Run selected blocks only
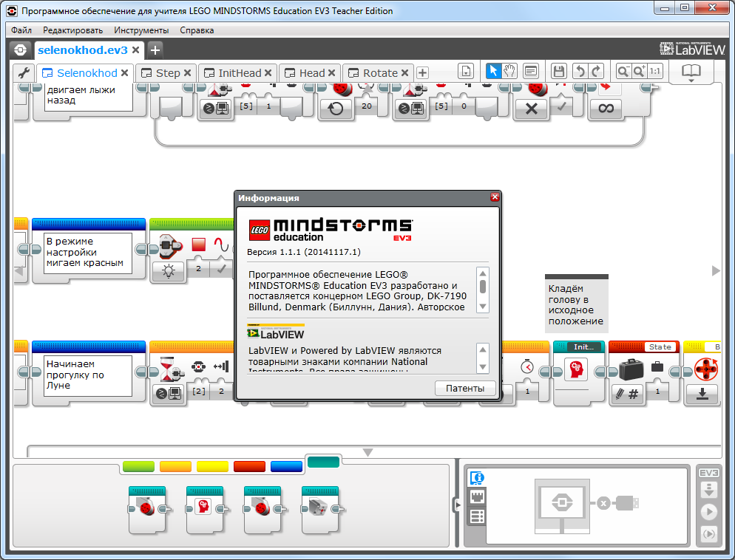Screen dimensions: 735x560 coord(708,534)
